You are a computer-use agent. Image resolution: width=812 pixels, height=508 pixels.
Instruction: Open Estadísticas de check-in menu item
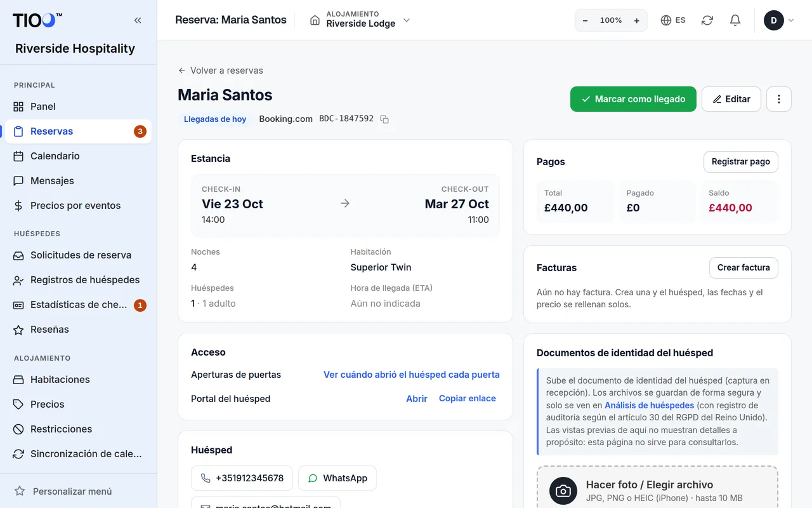(x=78, y=305)
